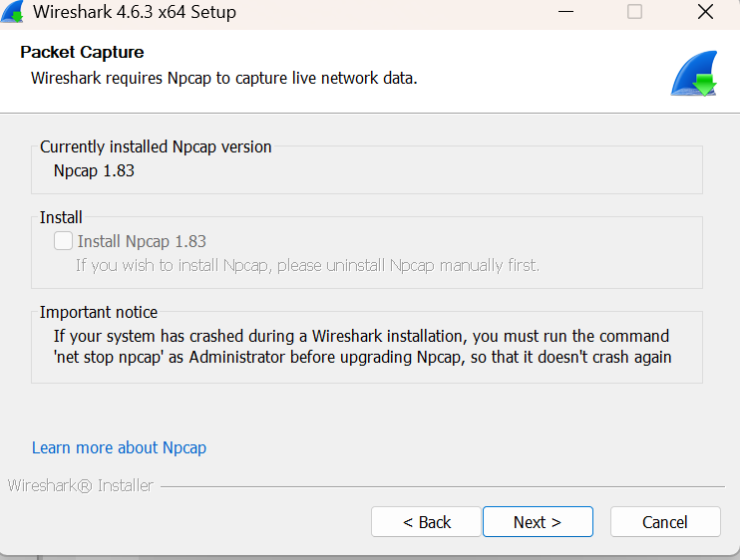Image resolution: width=740 pixels, height=560 pixels.
Task: Select the 'Npcap 1.83' installed version text
Action: click(94, 170)
